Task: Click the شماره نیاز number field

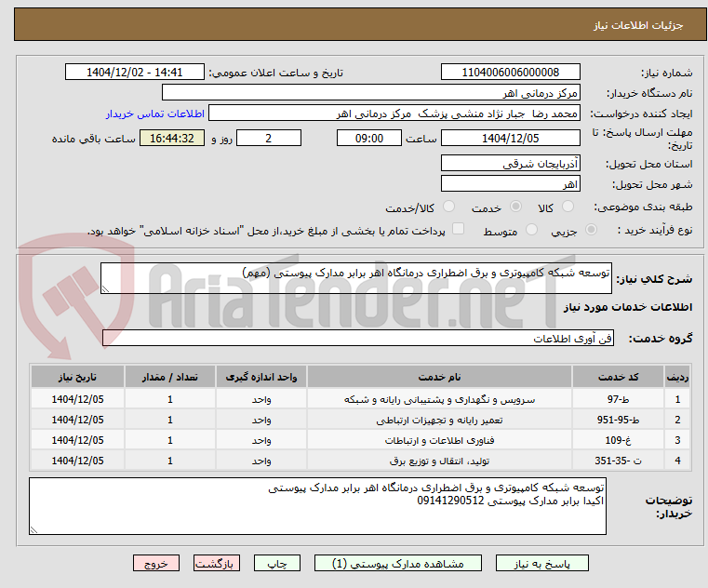Action: click(510, 73)
